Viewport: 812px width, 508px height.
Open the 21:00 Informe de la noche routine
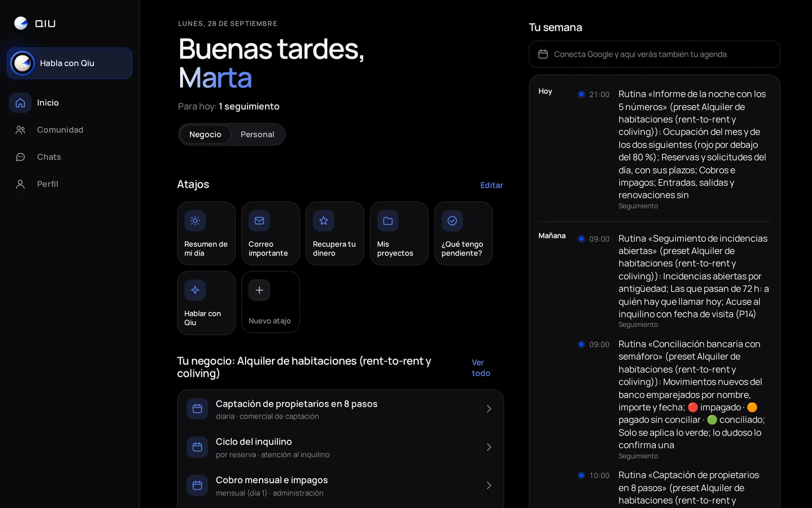(x=674, y=149)
